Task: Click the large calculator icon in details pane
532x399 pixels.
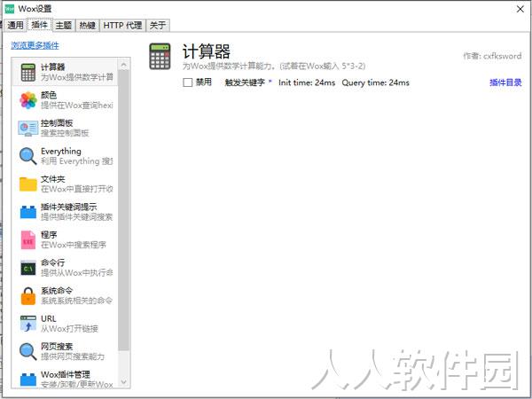Action: 160,57
